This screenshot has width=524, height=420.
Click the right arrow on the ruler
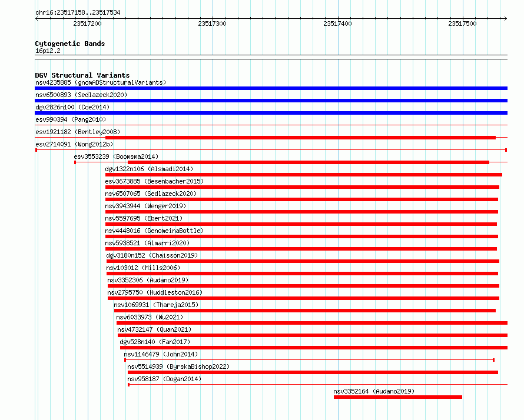(x=506, y=18)
